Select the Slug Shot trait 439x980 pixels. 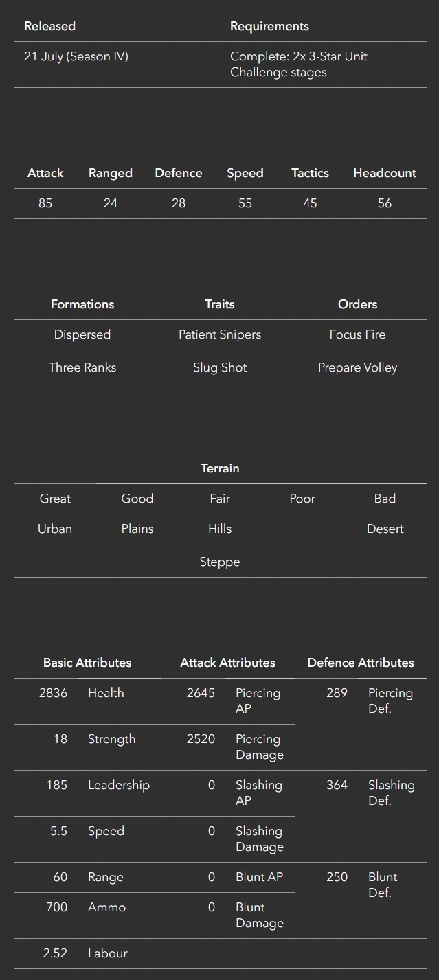220,367
